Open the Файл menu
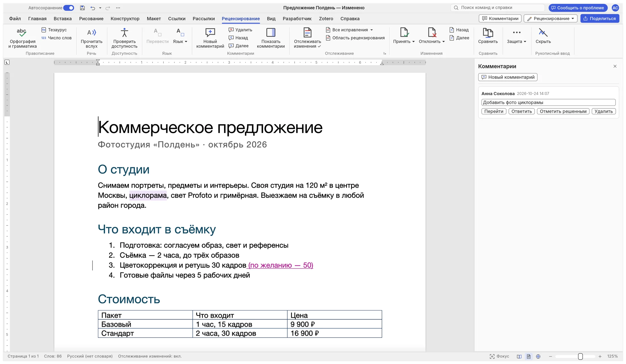Screen dimensions: 626x364 (x=15, y=18)
